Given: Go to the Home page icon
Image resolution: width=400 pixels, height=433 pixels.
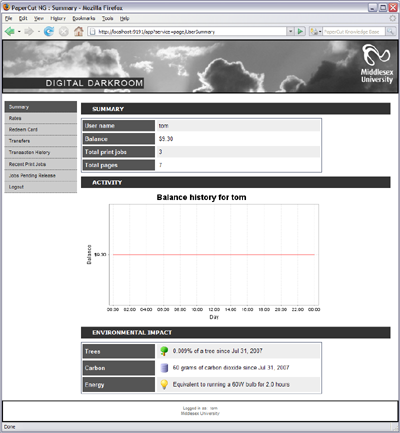Looking at the screenshot, I should click(79, 31).
